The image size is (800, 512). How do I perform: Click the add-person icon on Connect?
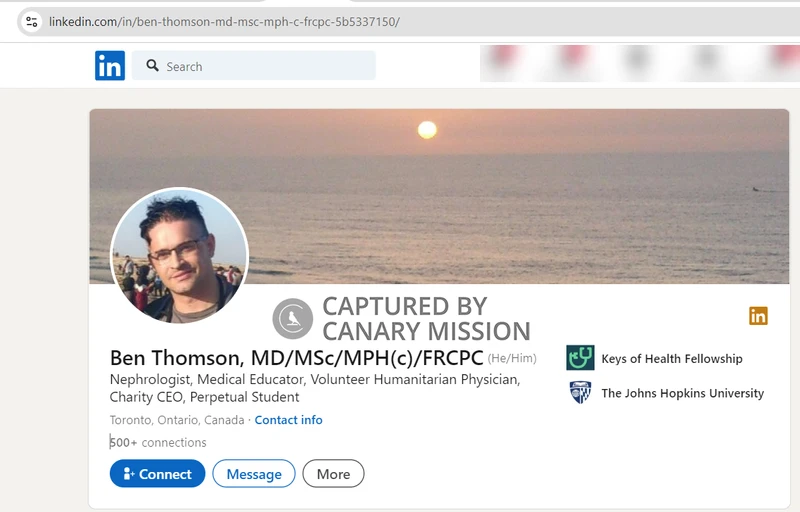point(129,474)
